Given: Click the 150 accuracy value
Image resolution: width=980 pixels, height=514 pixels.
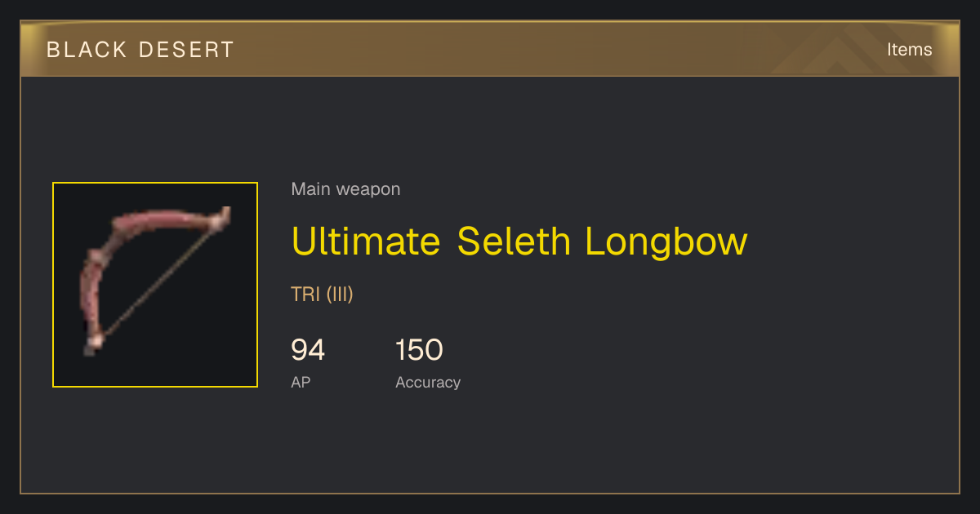Looking at the screenshot, I should pyautogui.click(x=419, y=350).
